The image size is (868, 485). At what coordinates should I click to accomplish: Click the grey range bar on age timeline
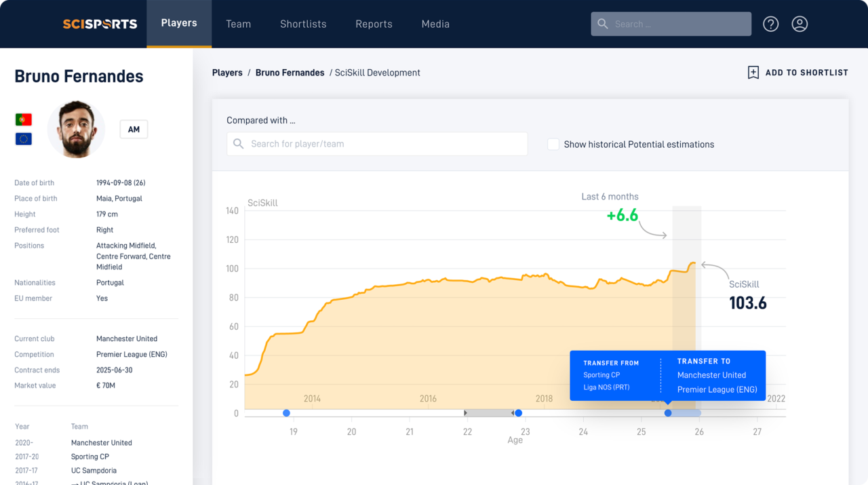(489, 412)
